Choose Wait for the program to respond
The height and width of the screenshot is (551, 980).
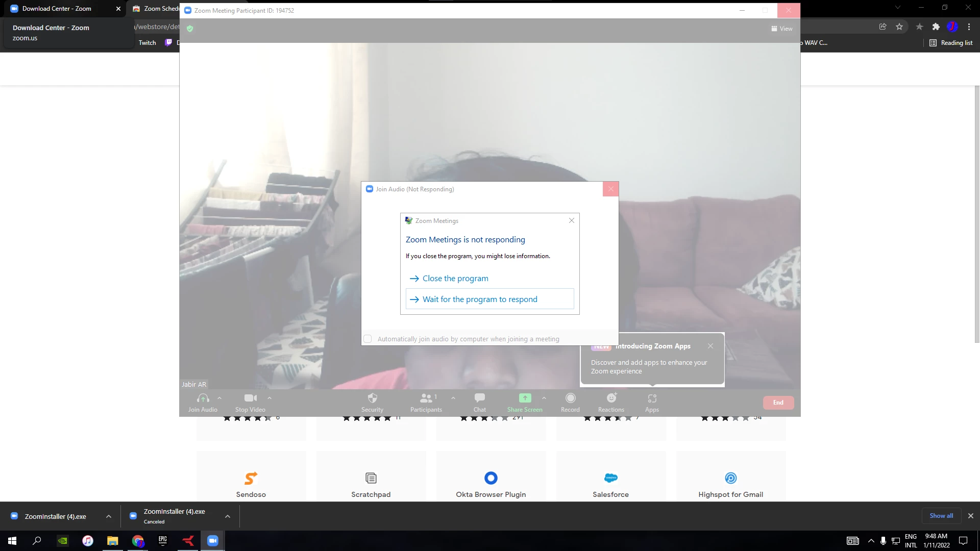(x=480, y=299)
